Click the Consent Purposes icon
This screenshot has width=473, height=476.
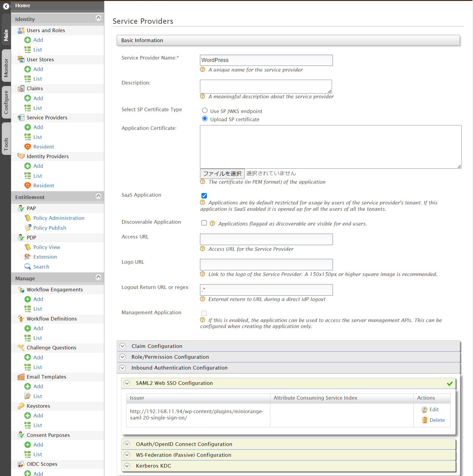pos(21,435)
